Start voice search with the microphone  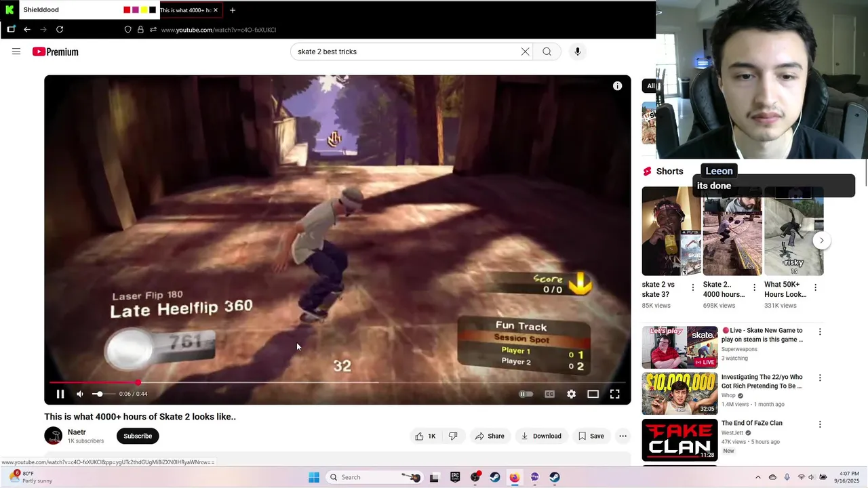tap(578, 52)
